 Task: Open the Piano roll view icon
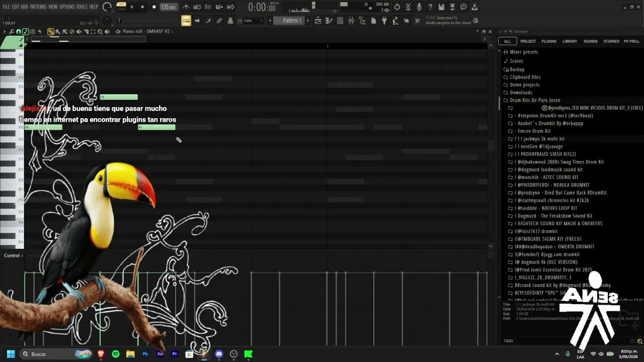pos(329,21)
